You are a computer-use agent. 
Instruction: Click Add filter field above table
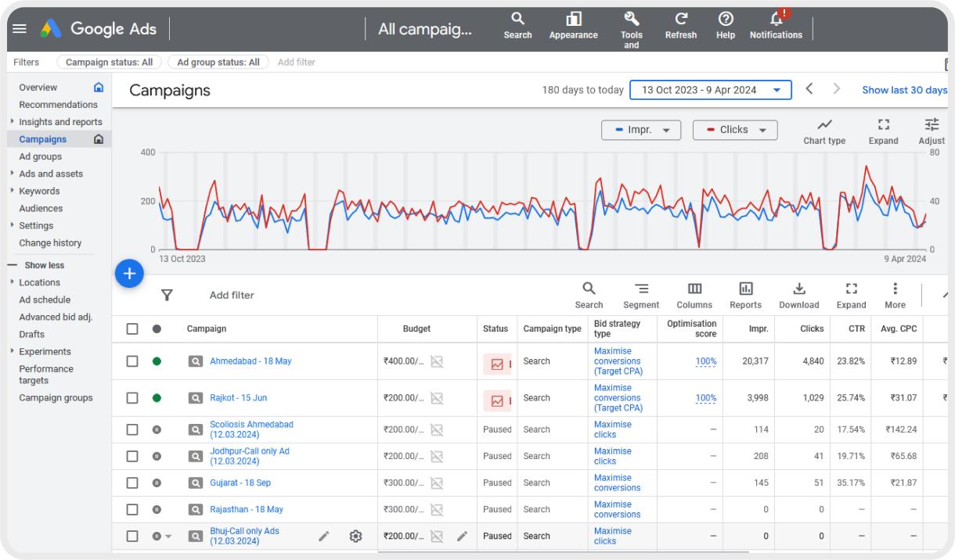click(232, 295)
